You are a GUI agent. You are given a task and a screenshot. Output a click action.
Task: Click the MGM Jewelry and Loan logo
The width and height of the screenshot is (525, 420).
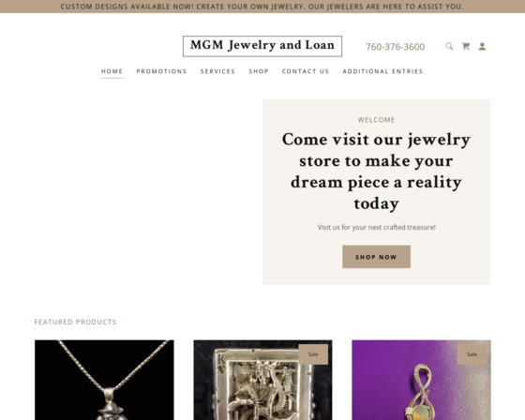(x=262, y=46)
